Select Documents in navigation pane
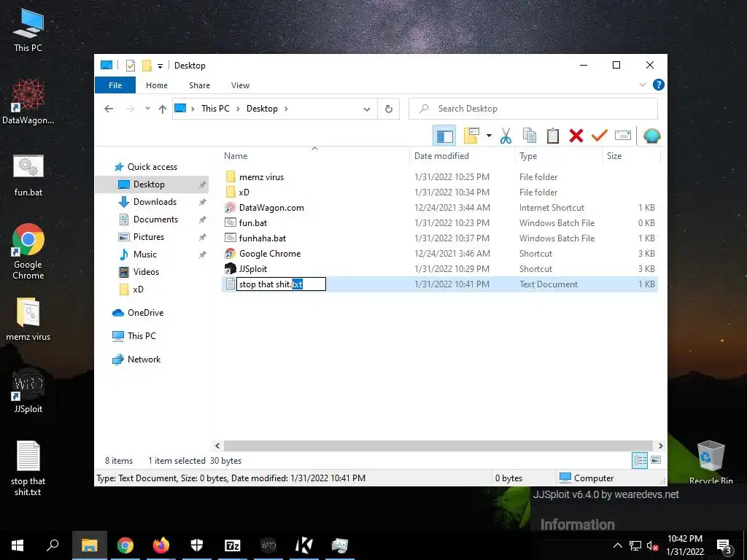Screen dimensions: 747x560 pyautogui.click(x=155, y=219)
